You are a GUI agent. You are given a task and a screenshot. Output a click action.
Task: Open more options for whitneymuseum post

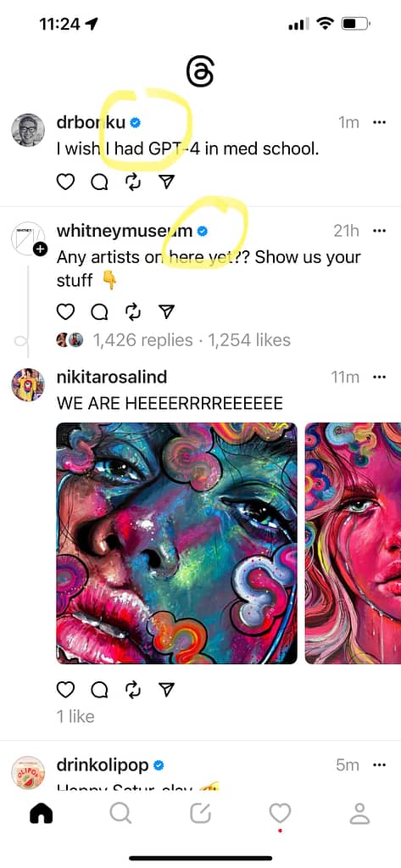pos(379,231)
